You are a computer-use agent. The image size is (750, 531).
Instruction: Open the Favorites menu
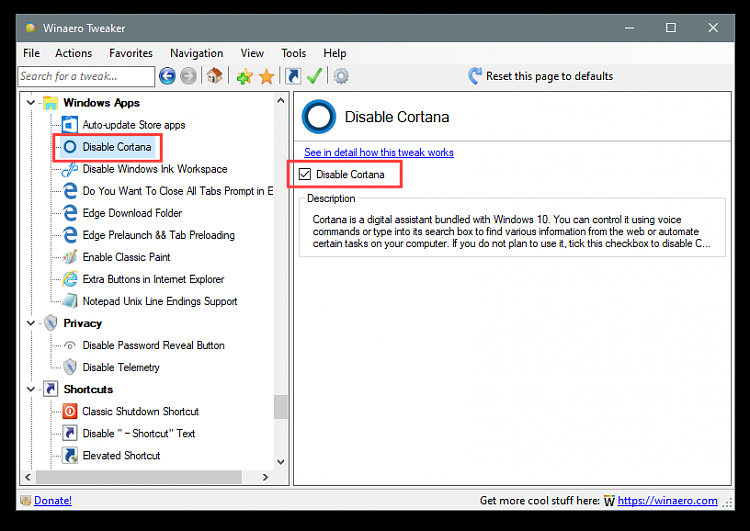(x=131, y=53)
